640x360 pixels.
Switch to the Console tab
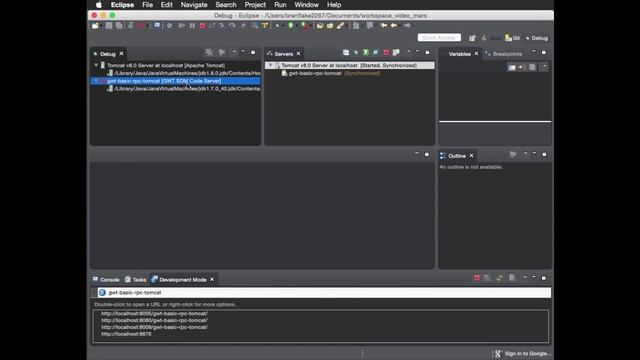[106, 280]
